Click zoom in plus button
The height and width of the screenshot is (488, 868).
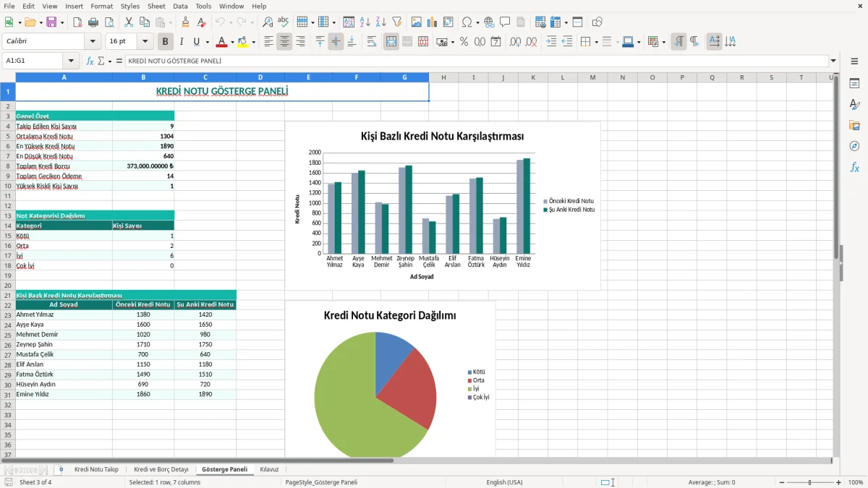point(839,482)
